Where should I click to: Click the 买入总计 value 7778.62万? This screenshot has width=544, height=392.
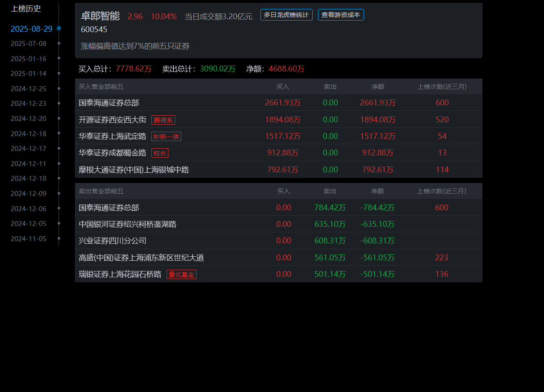pos(134,69)
